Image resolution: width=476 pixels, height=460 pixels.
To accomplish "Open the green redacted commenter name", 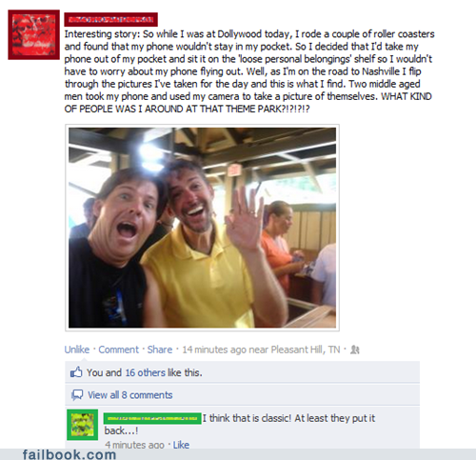I will [152, 418].
